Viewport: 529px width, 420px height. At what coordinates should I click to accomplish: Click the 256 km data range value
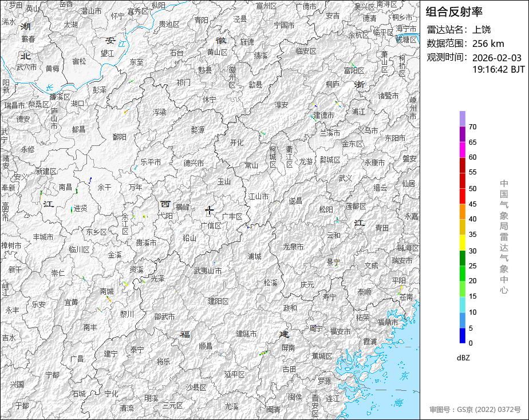pos(488,43)
